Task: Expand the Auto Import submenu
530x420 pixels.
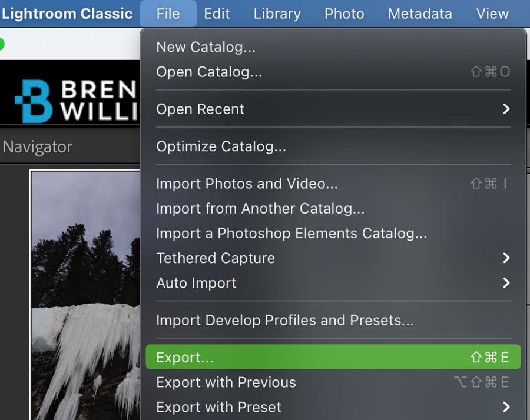Action: 333,283
